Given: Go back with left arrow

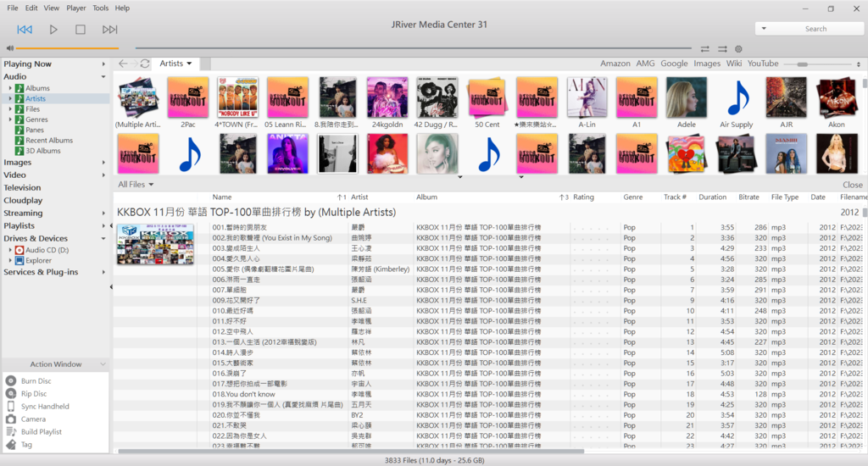Looking at the screenshot, I should (x=123, y=64).
